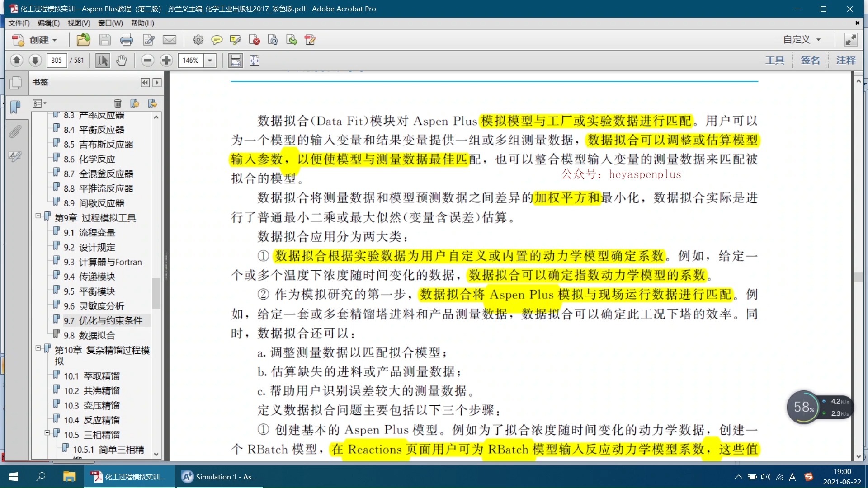Image resolution: width=868 pixels, height=488 pixels.
Task: Click the edit document pencil icon
Action: pos(148,40)
